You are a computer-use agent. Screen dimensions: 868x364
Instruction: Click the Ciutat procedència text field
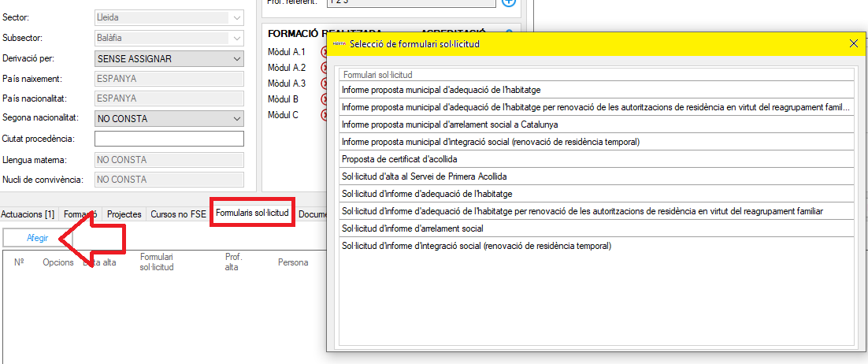pyautogui.click(x=169, y=139)
